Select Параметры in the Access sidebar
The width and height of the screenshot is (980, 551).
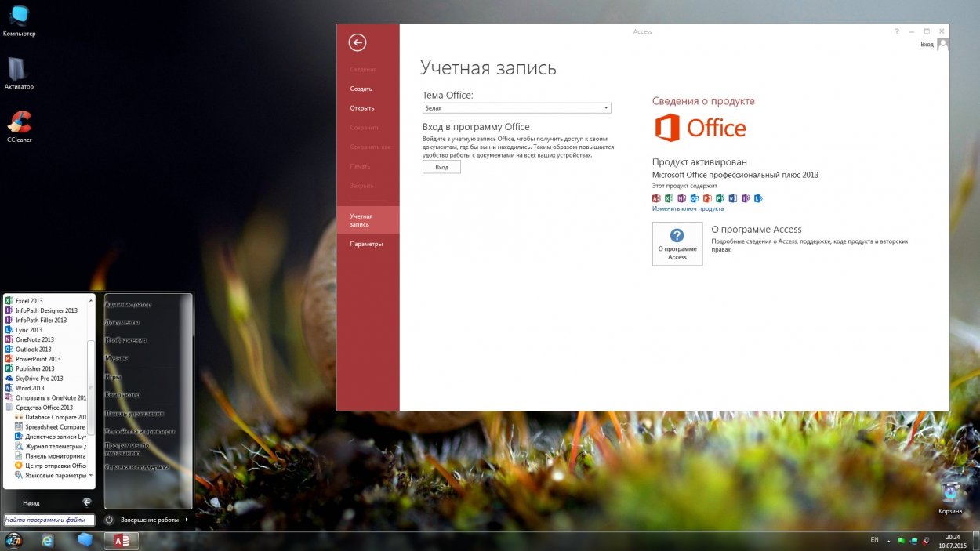[x=366, y=244]
